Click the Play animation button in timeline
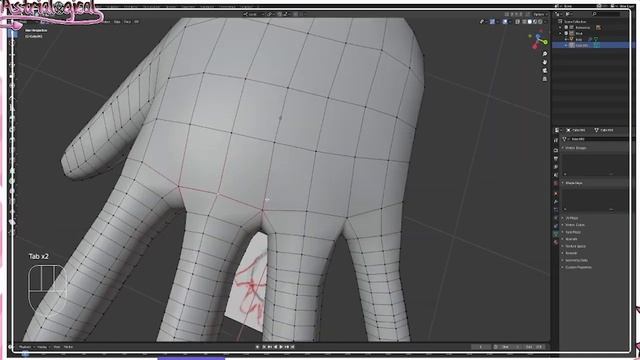 tap(281, 347)
